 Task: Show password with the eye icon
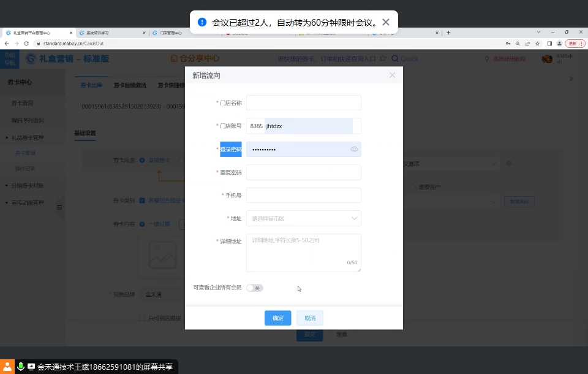354,150
